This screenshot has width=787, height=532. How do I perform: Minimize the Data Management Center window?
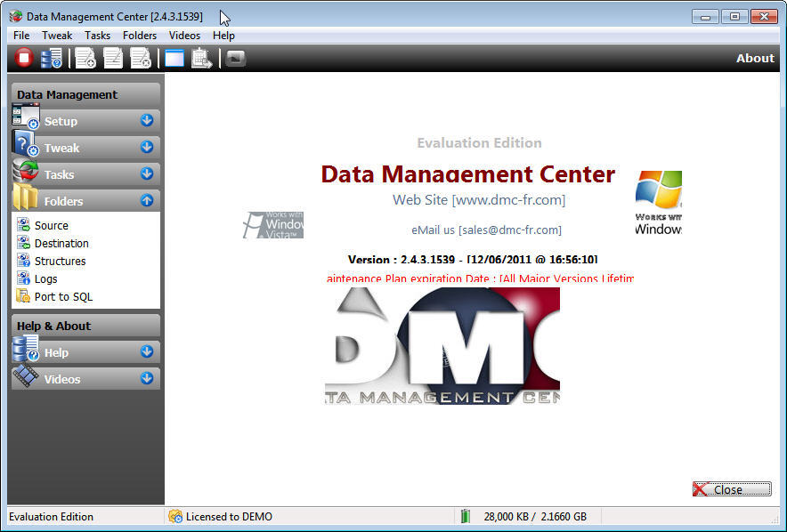tap(705, 17)
